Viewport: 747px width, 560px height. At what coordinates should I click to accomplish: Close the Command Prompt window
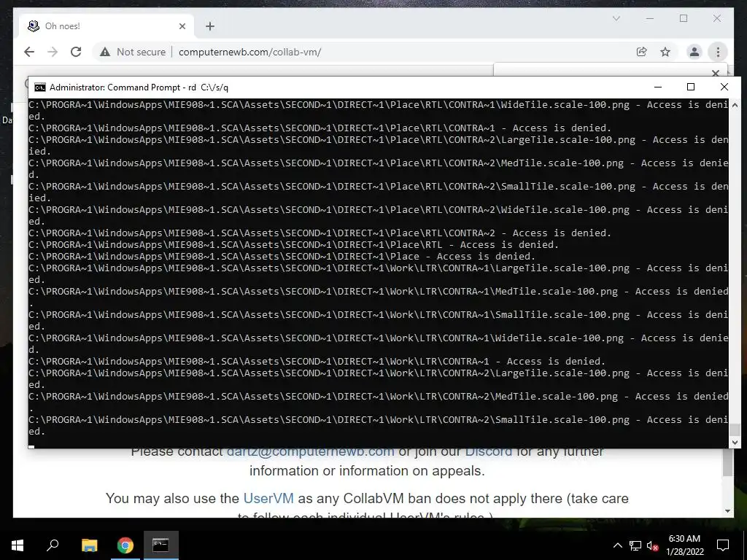(x=724, y=87)
